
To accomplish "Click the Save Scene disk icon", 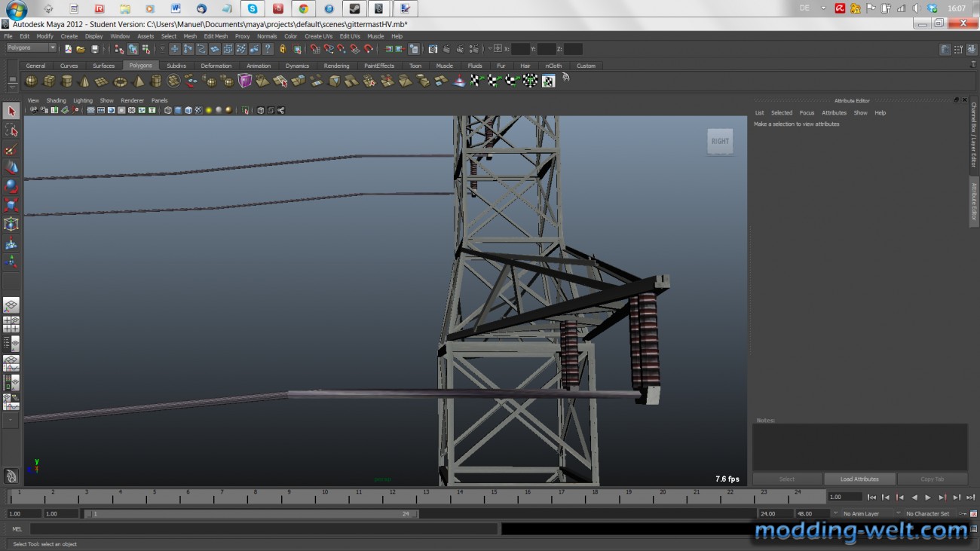I will 94,49.
